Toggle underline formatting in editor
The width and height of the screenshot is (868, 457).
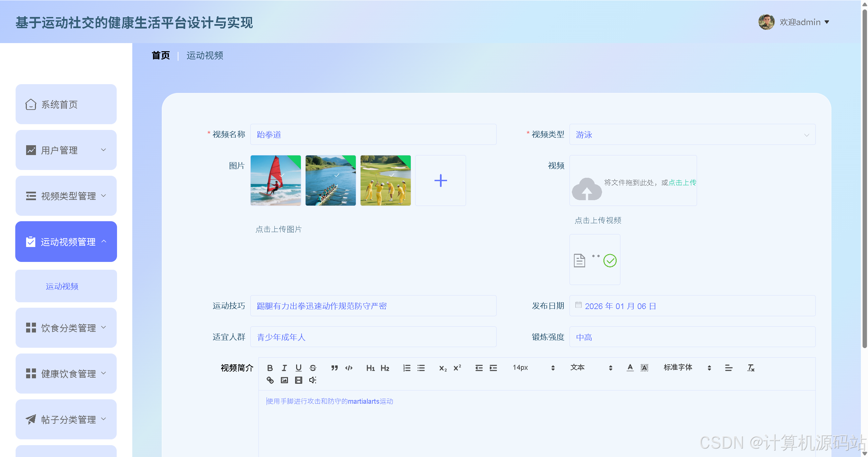coord(298,368)
